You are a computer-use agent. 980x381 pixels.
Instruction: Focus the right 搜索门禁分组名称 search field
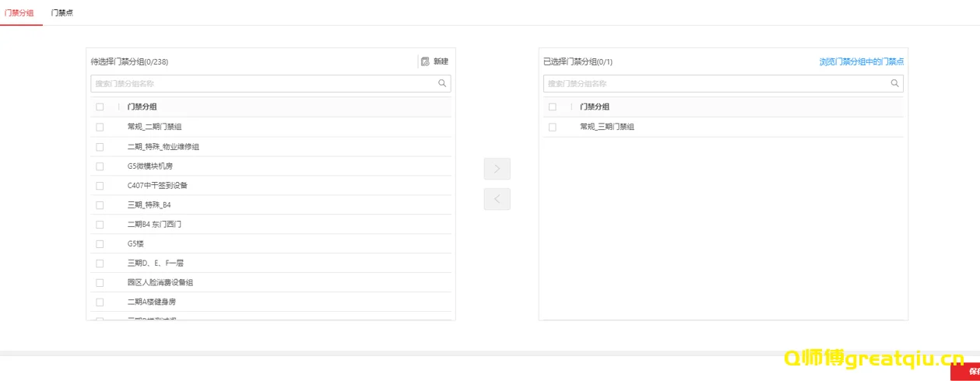pos(716,83)
